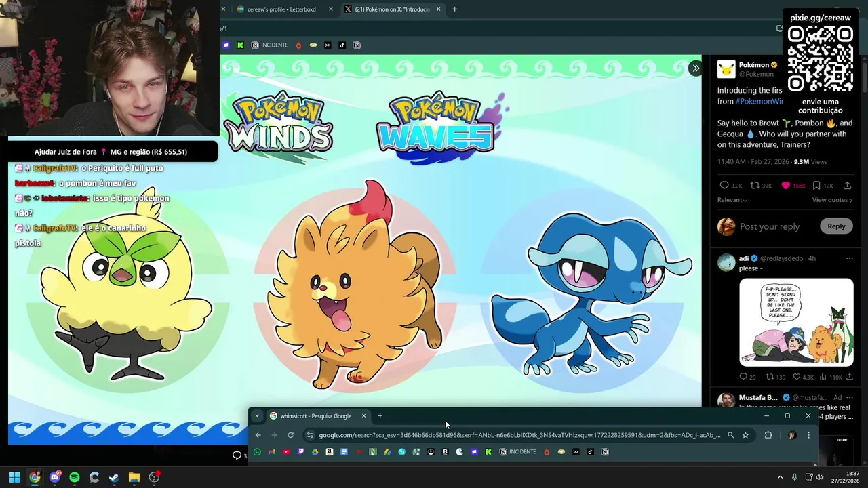Open Chrome from the taskbar

pyautogui.click(x=35, y=477)
